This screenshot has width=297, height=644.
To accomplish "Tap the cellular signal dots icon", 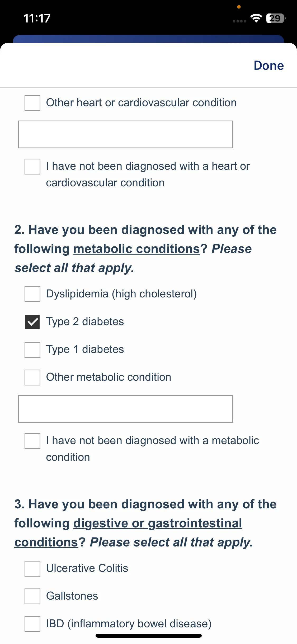I will point(239,21).
